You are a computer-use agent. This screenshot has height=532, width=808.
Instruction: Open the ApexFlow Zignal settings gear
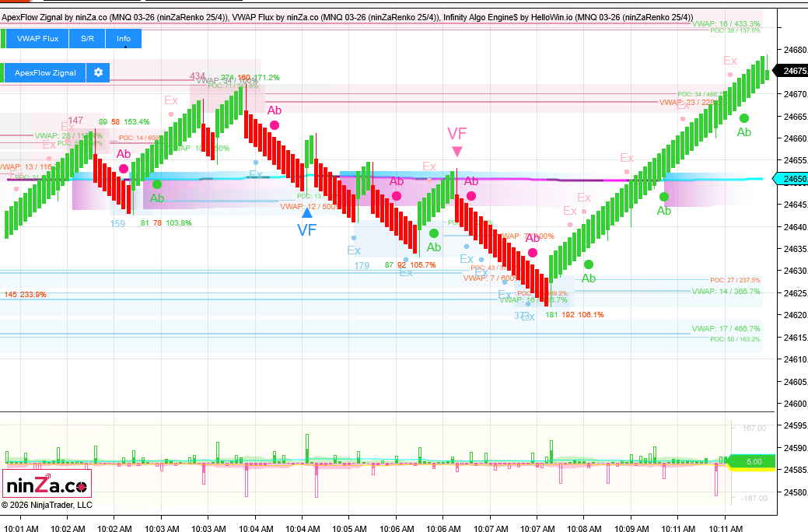click(98, 72)
